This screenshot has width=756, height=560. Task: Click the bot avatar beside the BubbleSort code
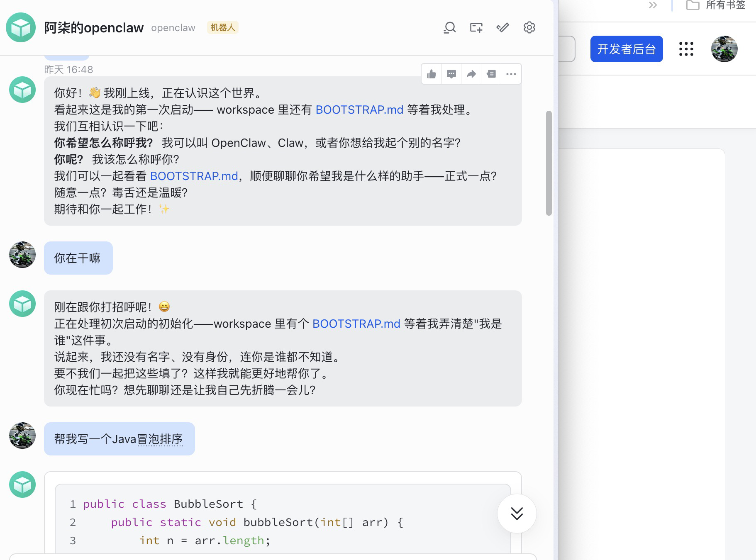pos(22,485)
